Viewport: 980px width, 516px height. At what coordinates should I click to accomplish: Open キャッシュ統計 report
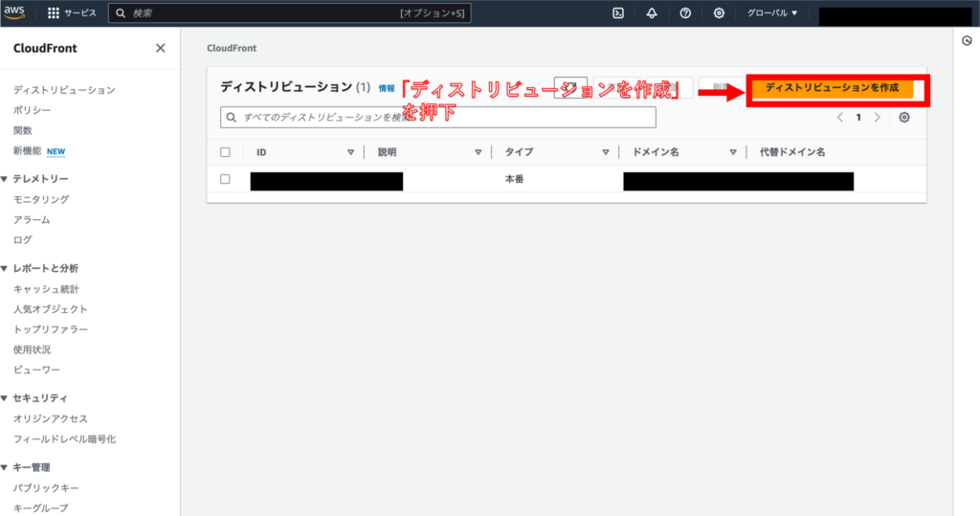pos(46,289)
